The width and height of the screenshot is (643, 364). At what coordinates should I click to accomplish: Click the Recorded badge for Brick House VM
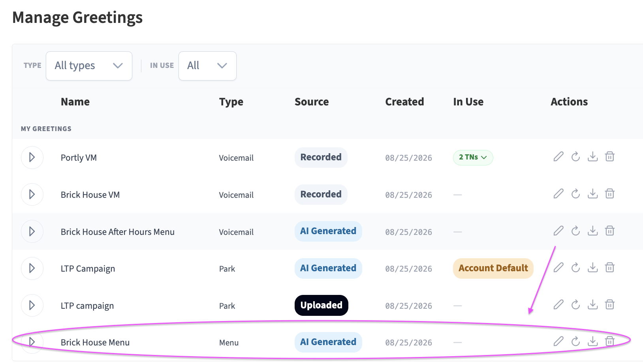[x=321, y=194]
